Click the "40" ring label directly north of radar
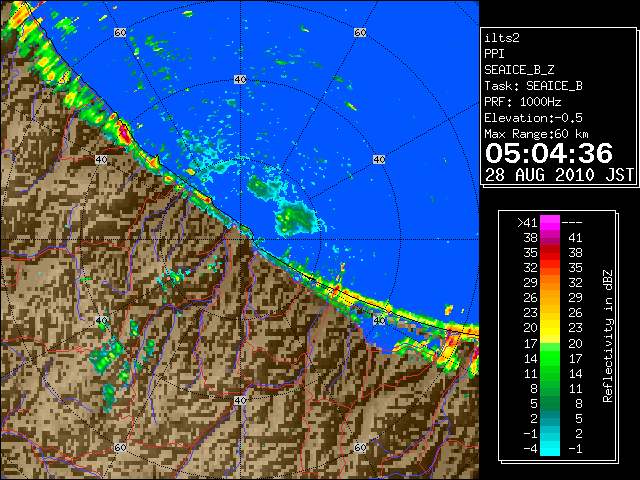Image resolution: width=640 pixels, height=480 pixels. tap(240, 80)
